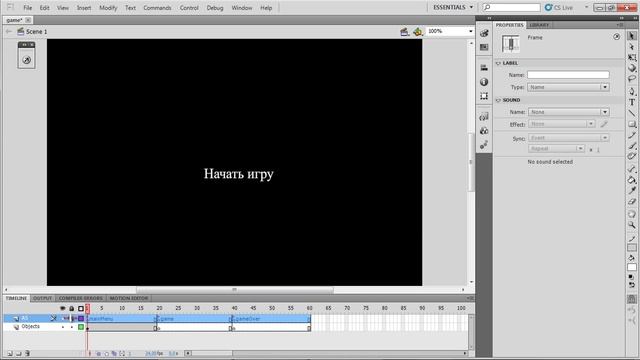Toggle the Onion Skin button

click(98, 353)
